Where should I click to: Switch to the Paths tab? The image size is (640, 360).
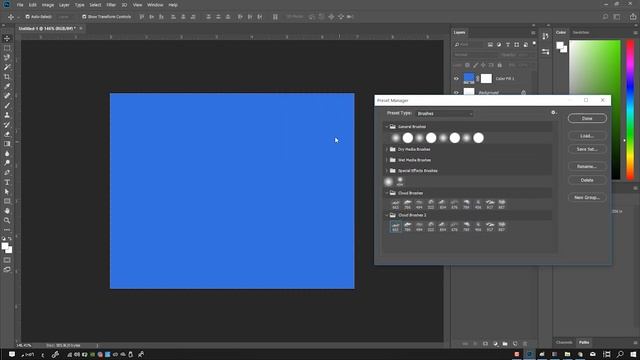coord(584,342)
